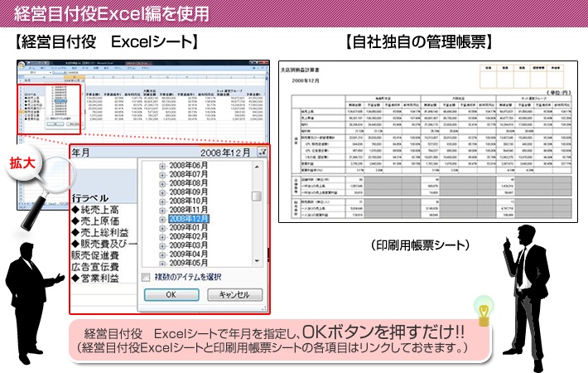
Task: Expand the 2009年01月 plus box in enlarged list
Action: point(162,229)
